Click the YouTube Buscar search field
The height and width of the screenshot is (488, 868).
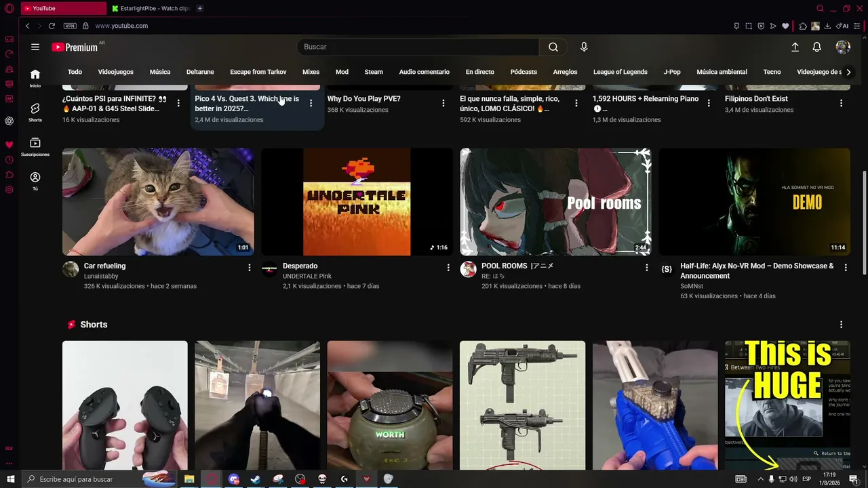click(x=418, y=47)
